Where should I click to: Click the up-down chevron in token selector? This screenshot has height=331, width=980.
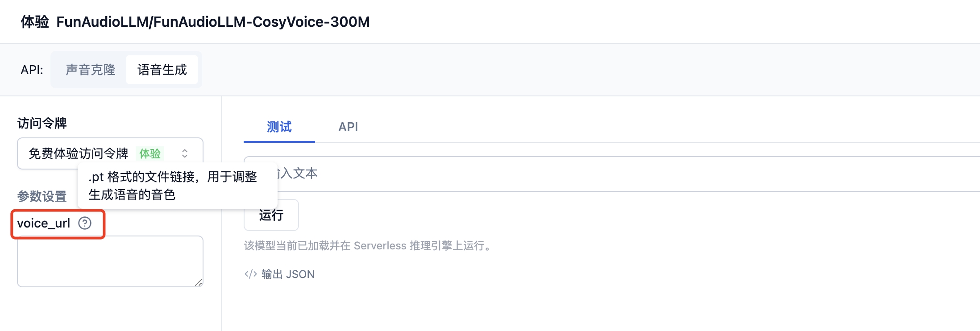pos(185,153)
